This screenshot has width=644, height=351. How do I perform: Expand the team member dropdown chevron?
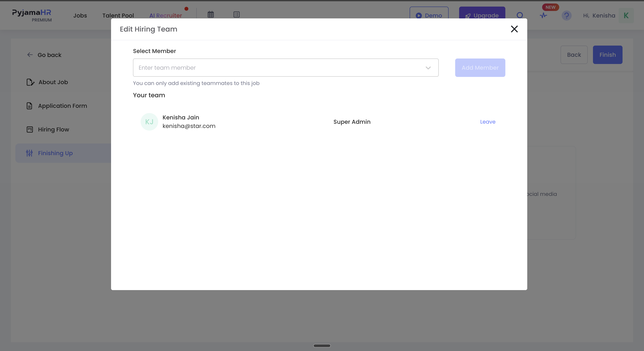point(428,68)
